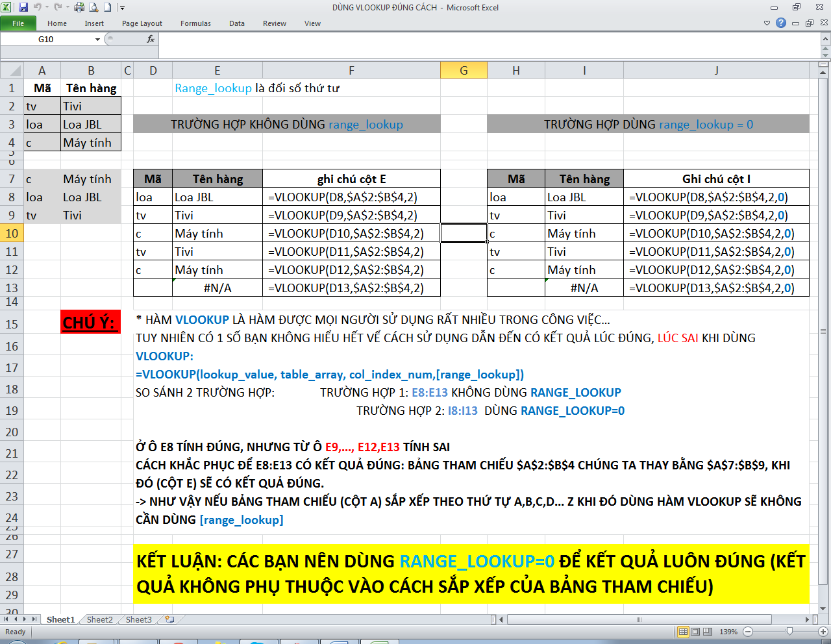Open the Name Box dropdown arrow
Screen dimensions: 831x644
pyautogui.click(x=97, y=40)
